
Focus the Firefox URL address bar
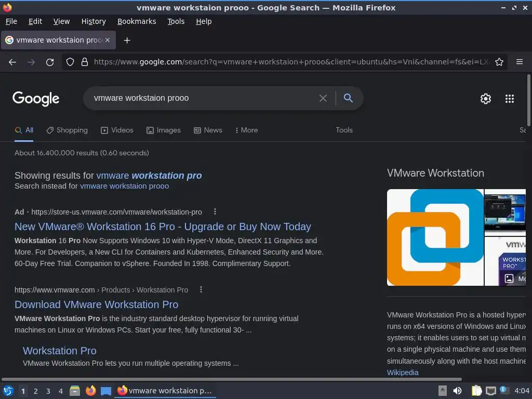[x=291, y=62]
